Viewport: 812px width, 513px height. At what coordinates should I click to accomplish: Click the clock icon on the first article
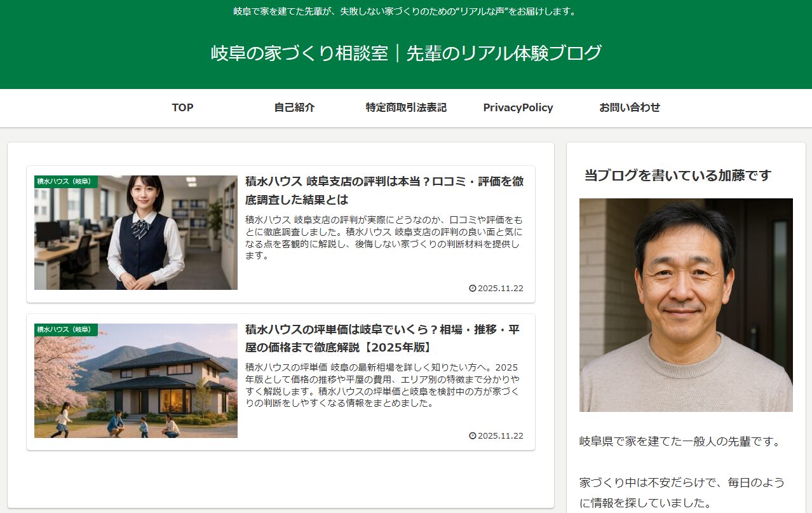(x=472, y=289)
